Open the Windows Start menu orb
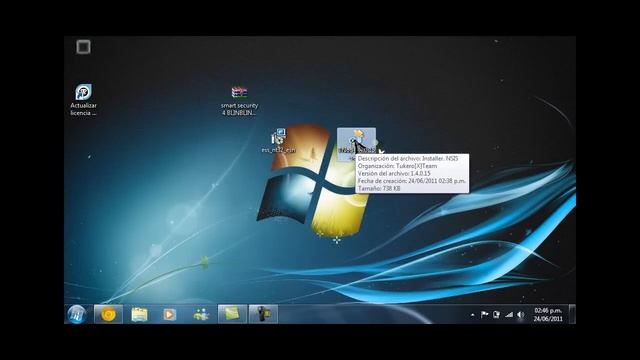 point(77,314)
